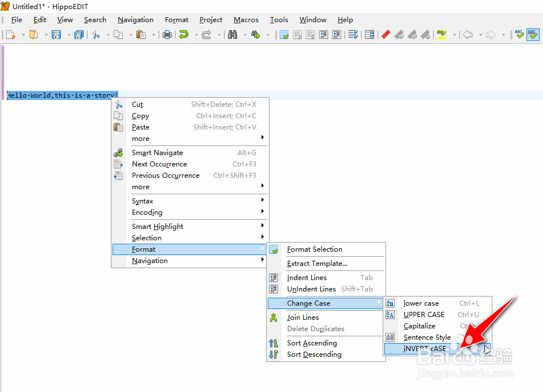Click the Open file folder icon
The height and width of the screenshot is (392, 543).
point(34,35)
